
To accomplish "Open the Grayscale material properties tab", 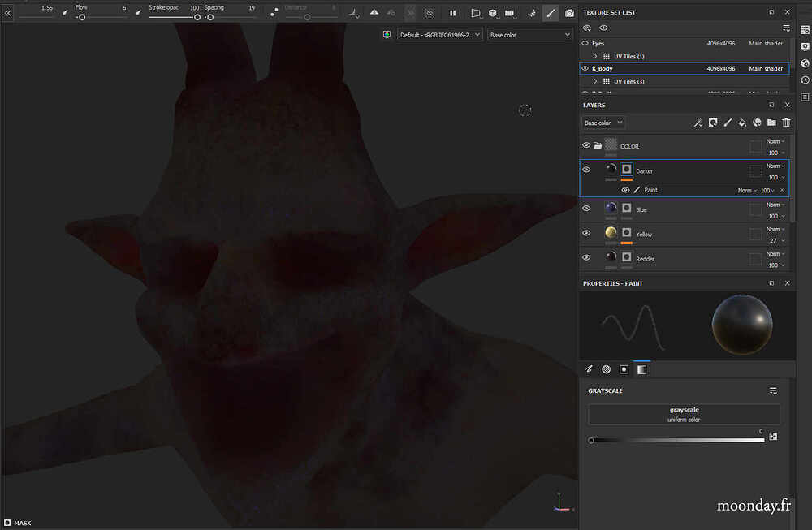I will (641, 369).
